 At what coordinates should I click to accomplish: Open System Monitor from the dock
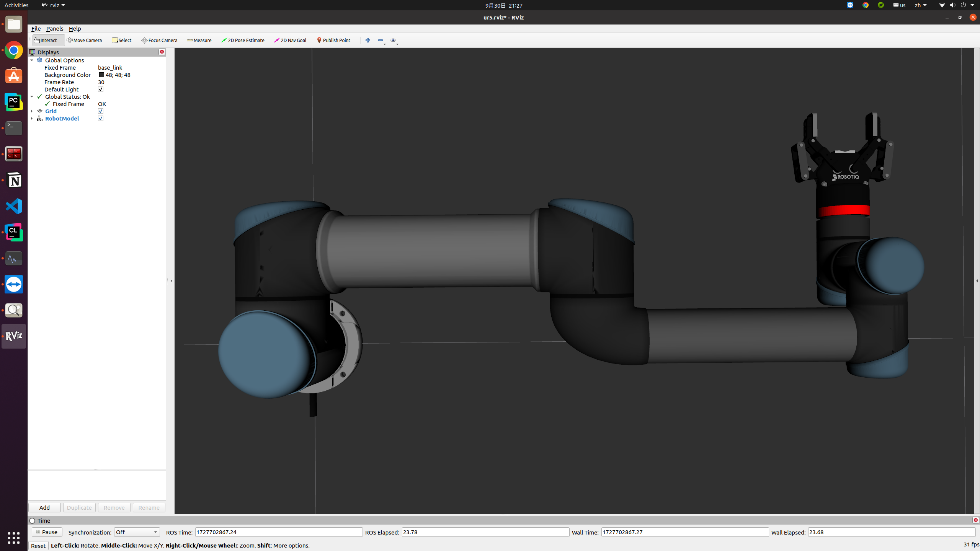[x=14, y=258]
